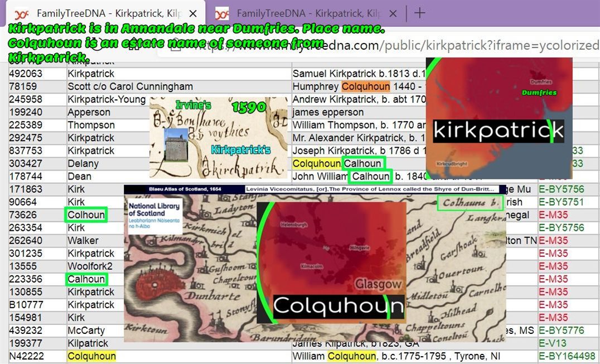The height and width of the screenshot is (364, 600).
Task: Click haplogroup E-BY5751
Action: tap(562, 202)
